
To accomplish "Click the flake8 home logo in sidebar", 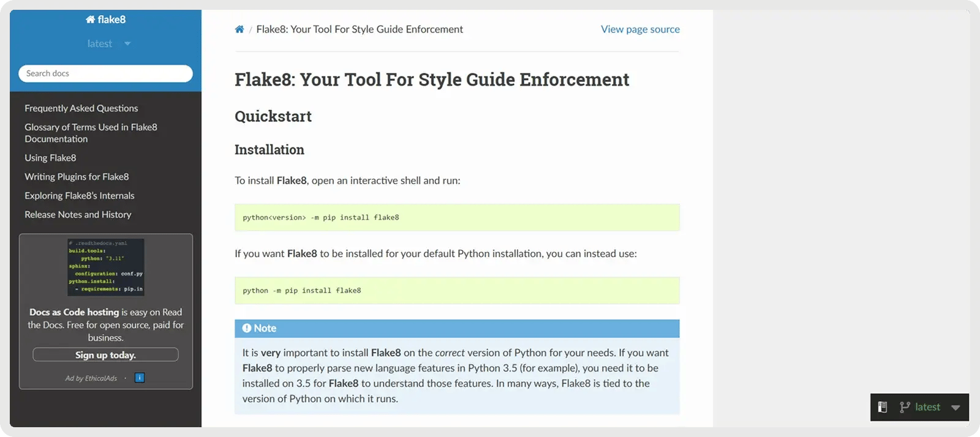I will pos(105,20).
